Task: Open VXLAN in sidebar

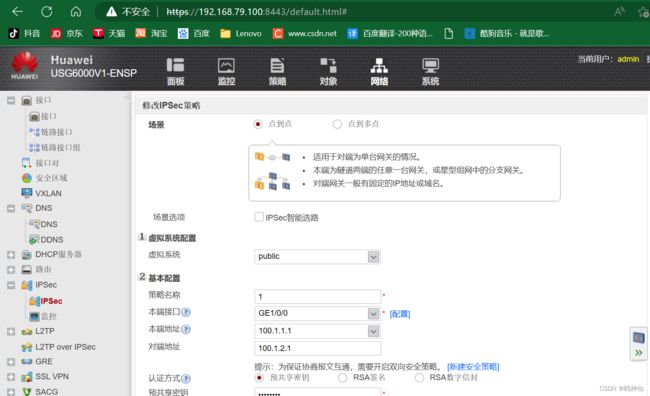Action: pyautogui.click(x=41, y=193)
